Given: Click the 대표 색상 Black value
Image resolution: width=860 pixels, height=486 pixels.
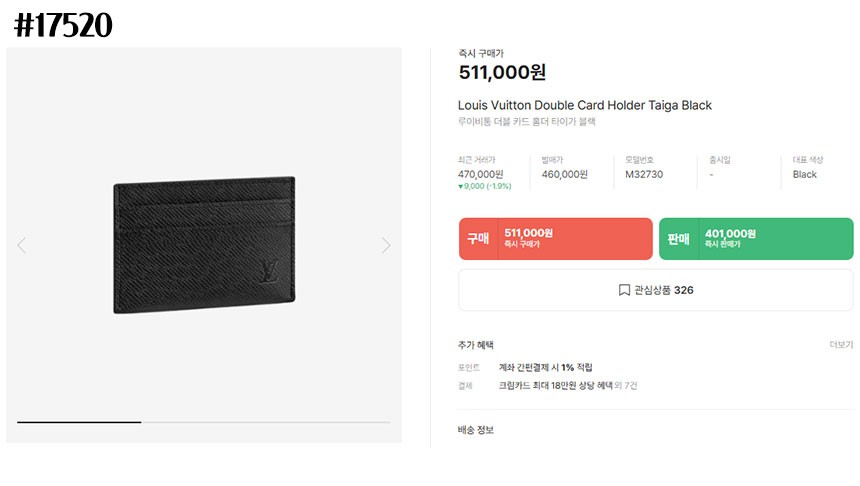Looking at the screenshot, I should [805, 174].
